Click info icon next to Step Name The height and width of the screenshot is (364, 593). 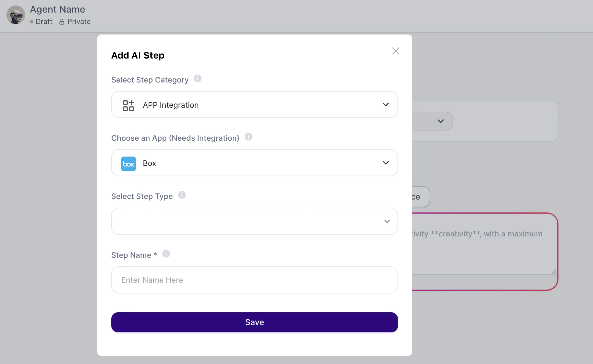[166, 254]
